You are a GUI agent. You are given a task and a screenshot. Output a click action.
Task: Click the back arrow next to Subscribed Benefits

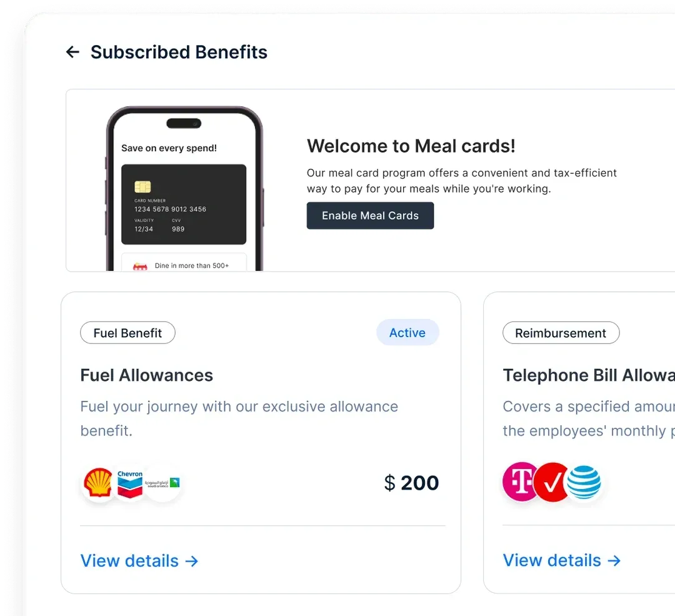click(72, 52)
